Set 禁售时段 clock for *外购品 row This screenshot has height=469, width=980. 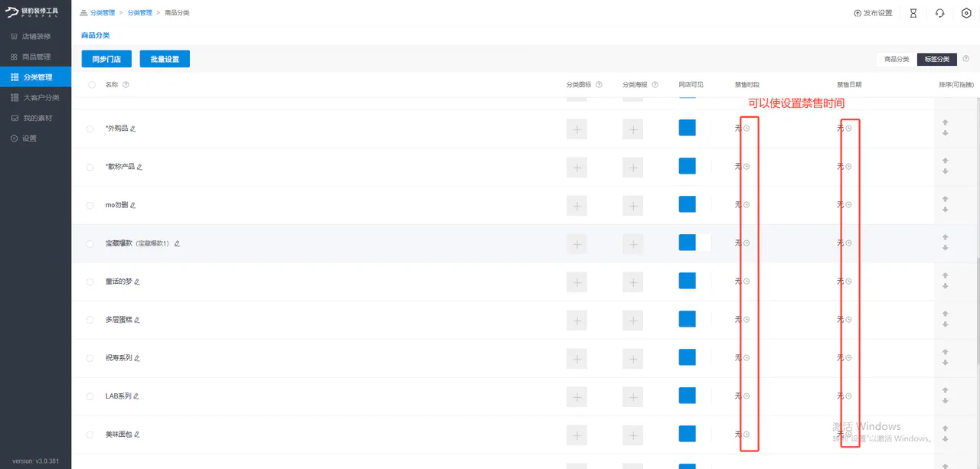(746, 129)
